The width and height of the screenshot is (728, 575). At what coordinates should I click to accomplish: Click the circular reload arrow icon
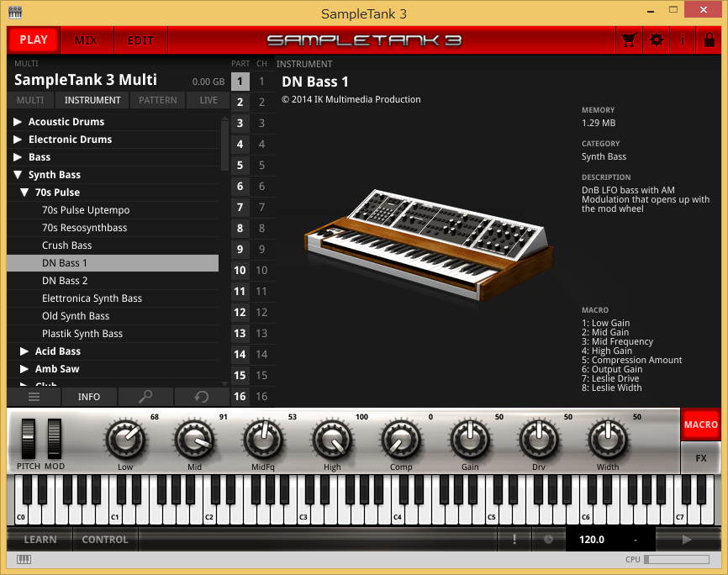click(202, 397)
